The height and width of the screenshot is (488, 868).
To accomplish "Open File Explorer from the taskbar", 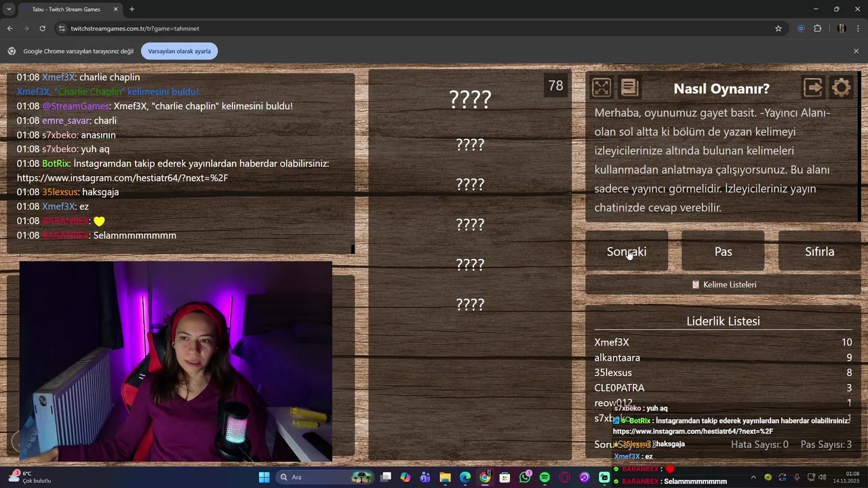I will tap(445, 477).
